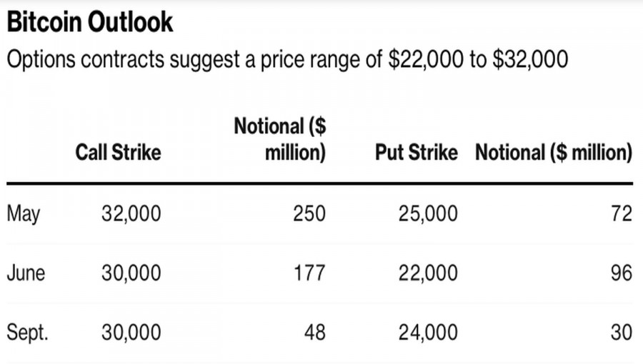
Task: Click the Notional header after Put Strike
Action: (554, 152)
